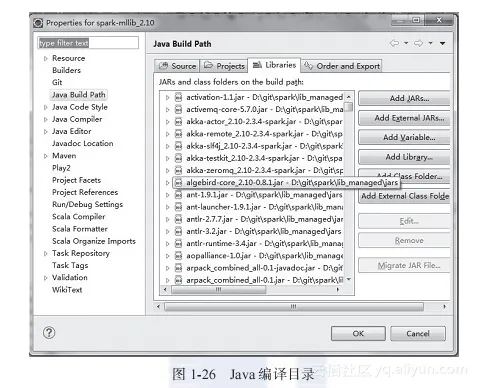Click the forward navigation arrow icon
This screenshot has width=478, height=388.
(419, 43)
